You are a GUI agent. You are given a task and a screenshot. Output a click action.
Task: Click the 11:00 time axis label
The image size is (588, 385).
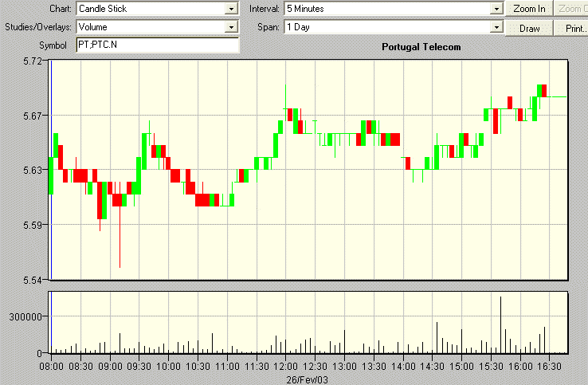click(227, 366)
